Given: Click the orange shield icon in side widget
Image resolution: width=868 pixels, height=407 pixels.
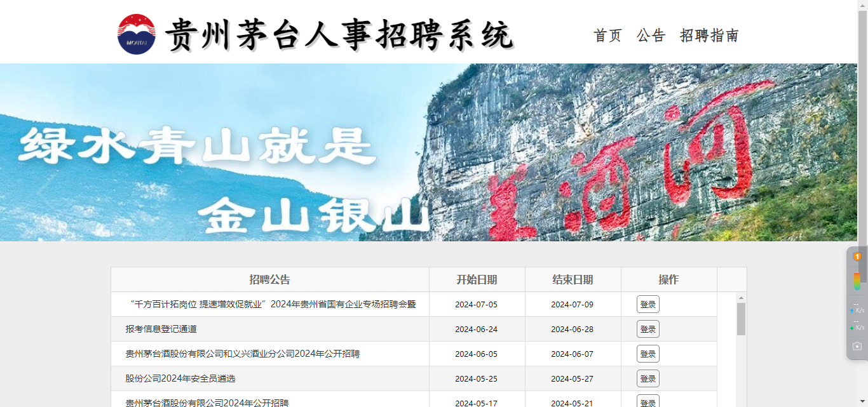Looking at the screenshot, I should tap(857, 257).
